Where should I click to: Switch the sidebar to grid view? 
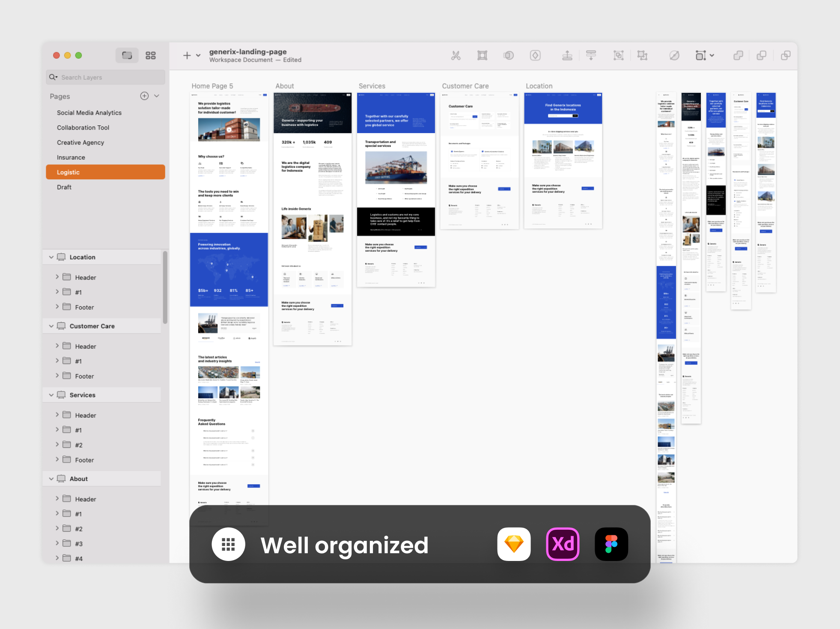151,55
